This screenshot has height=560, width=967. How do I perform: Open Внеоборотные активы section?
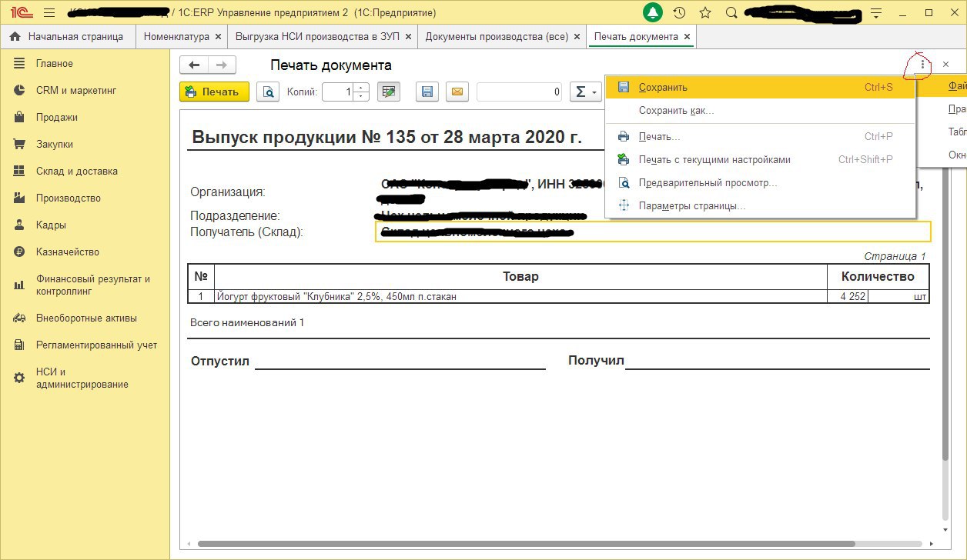tap(85, 318)
